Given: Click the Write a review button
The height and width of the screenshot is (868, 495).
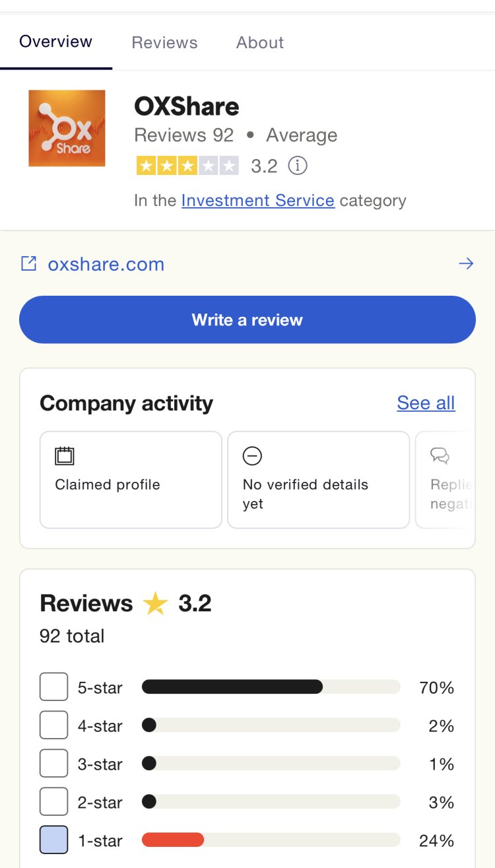Looking at the screenshot, I should point(247,319).
